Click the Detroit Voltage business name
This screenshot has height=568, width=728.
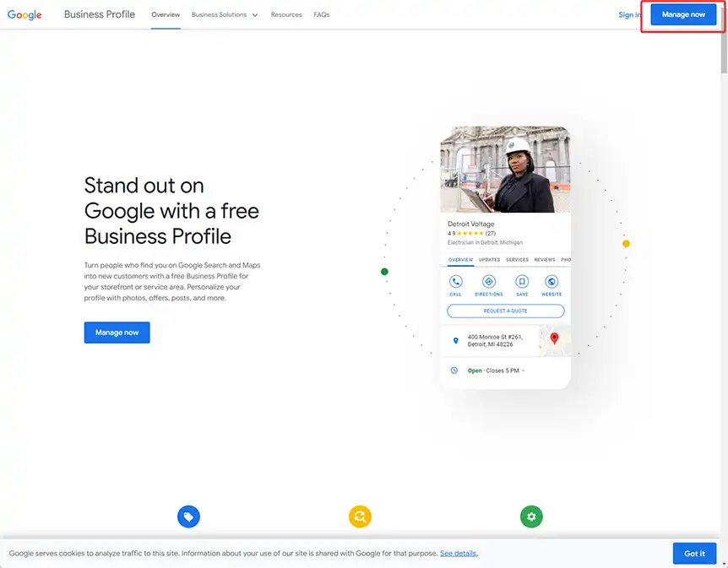click(x=470, y=224)
